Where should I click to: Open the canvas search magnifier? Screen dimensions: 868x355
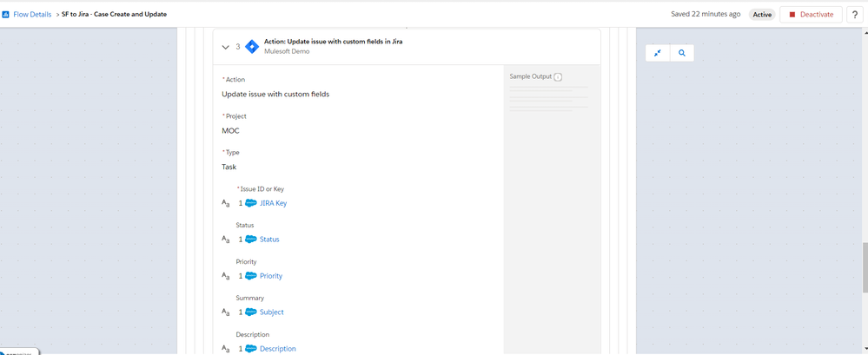tap(682, 53)
